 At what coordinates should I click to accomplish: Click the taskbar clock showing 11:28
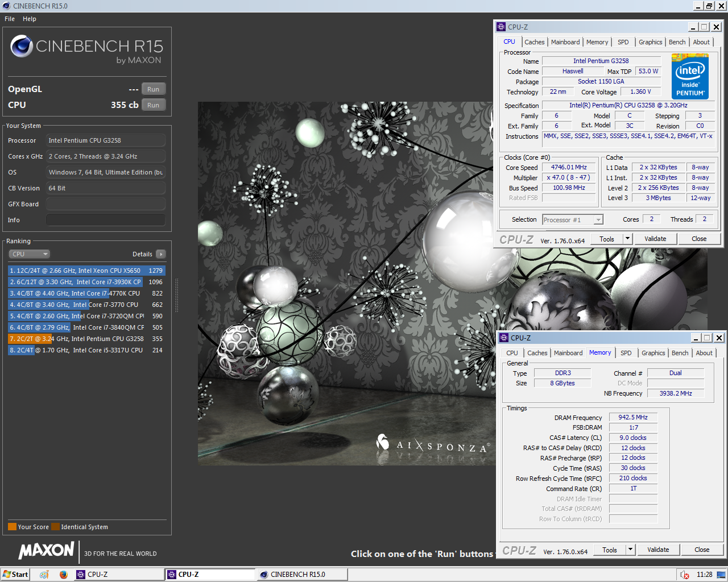(704, 575)
